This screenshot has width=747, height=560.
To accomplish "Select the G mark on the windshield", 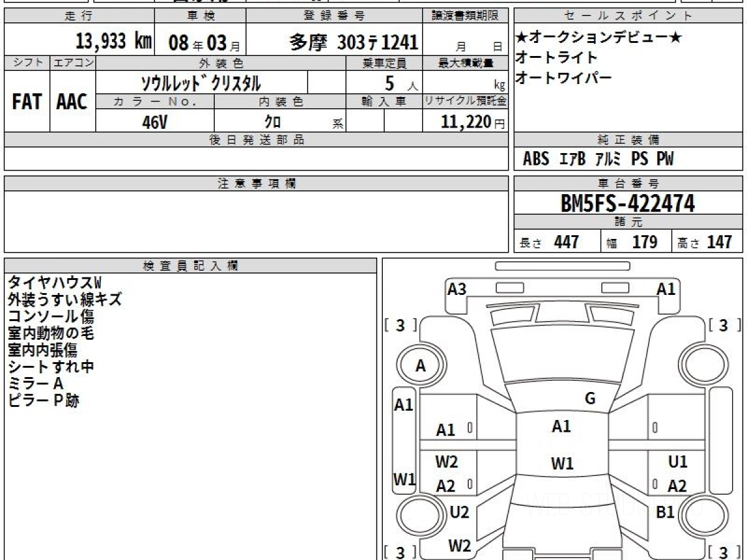I will coord(590,399).
